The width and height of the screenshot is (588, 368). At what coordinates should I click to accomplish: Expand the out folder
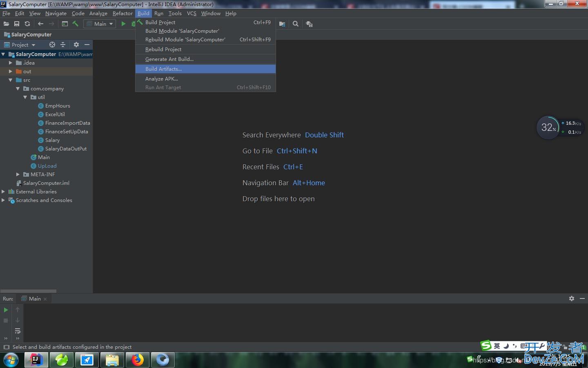11,71
